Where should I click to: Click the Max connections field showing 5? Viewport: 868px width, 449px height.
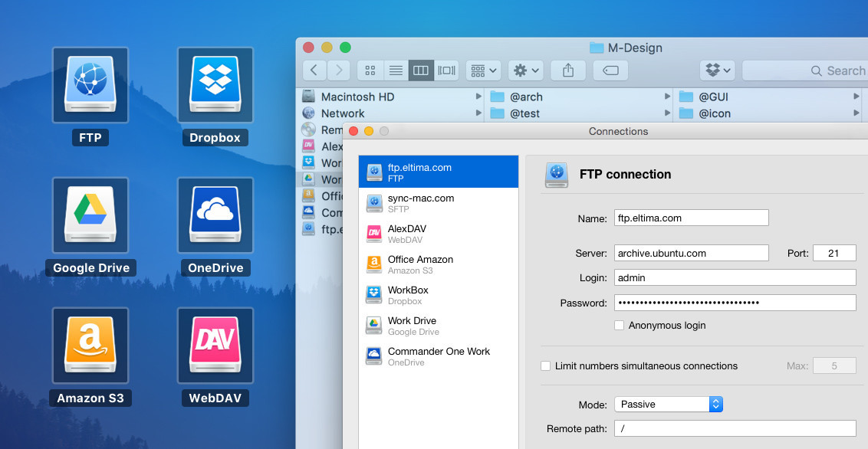[x=835, y=365]
